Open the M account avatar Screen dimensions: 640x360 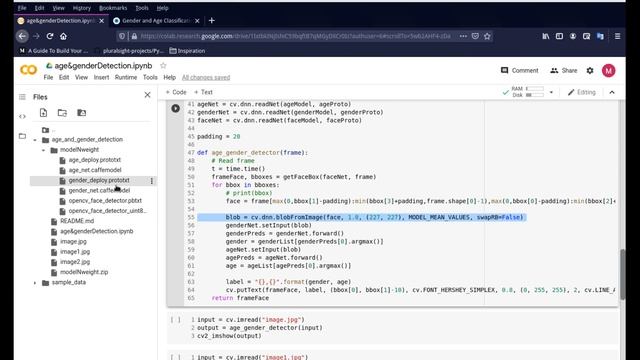coord(608,71)
